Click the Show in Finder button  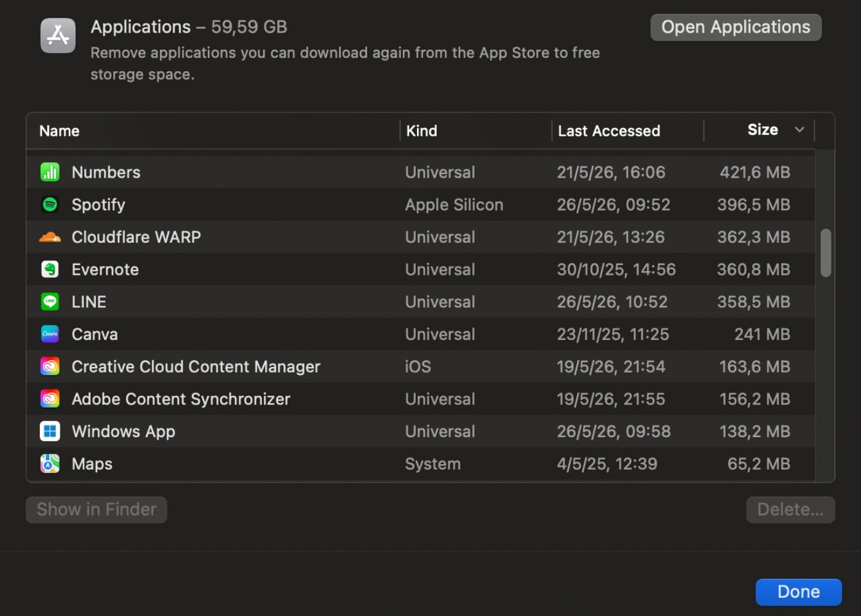(x=97, y=510)
